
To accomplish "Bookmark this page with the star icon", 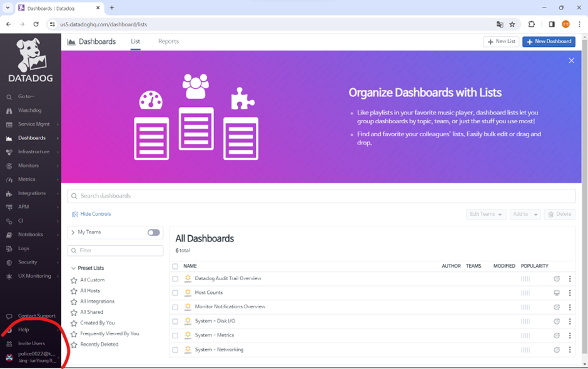I will [x=512, y=24].
